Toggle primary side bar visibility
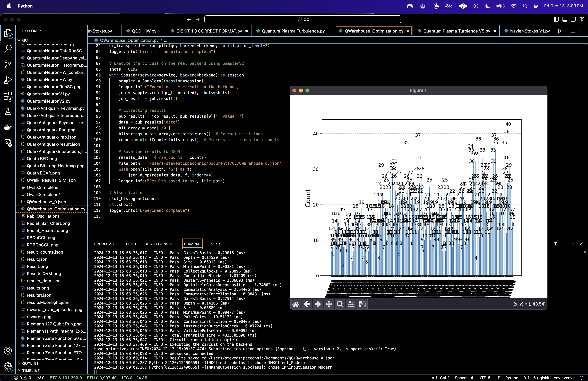588x381 pixels. coord(556,19)
